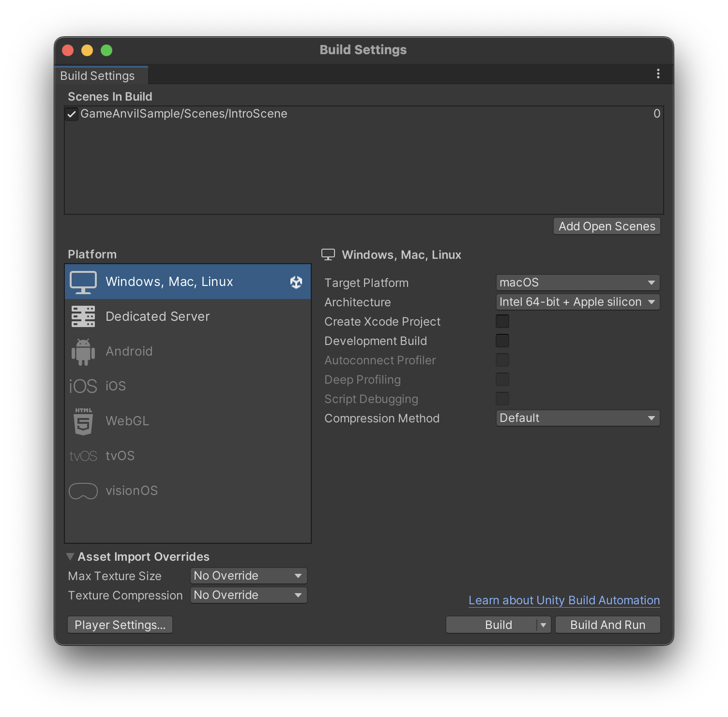The width and height of the screenshot is (728, 717).
Task: Click the Development Build label
Action: click(x=376, y=341)
